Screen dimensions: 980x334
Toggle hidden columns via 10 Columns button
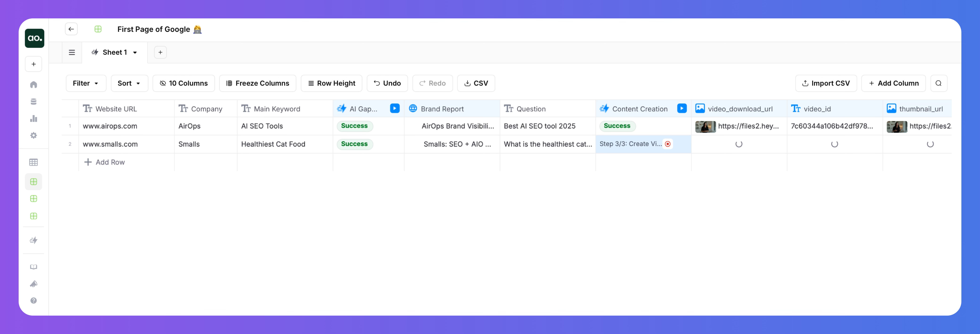click(x=183, y=83)
